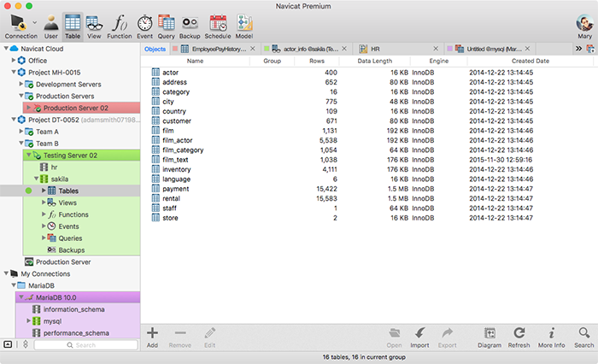Show hidden tabs with the double-arrow
The height and width of the screenshot is (364, 598).
click(578, 49)
